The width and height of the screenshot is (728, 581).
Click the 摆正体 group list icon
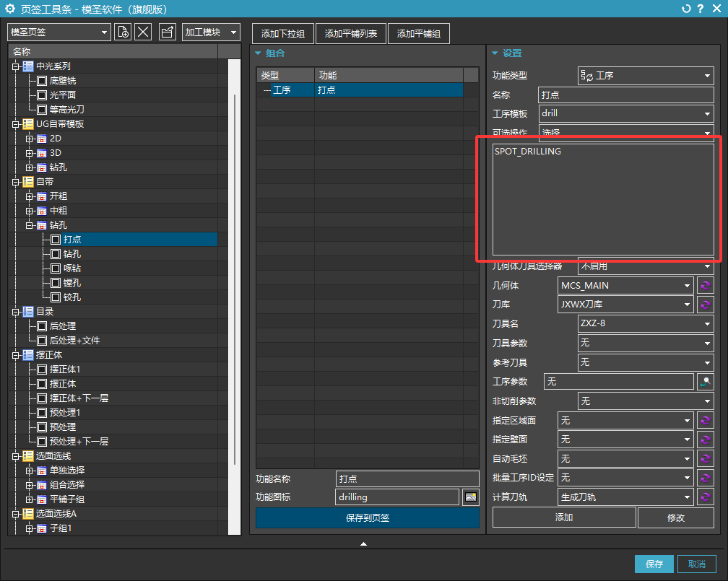(28, 355)
